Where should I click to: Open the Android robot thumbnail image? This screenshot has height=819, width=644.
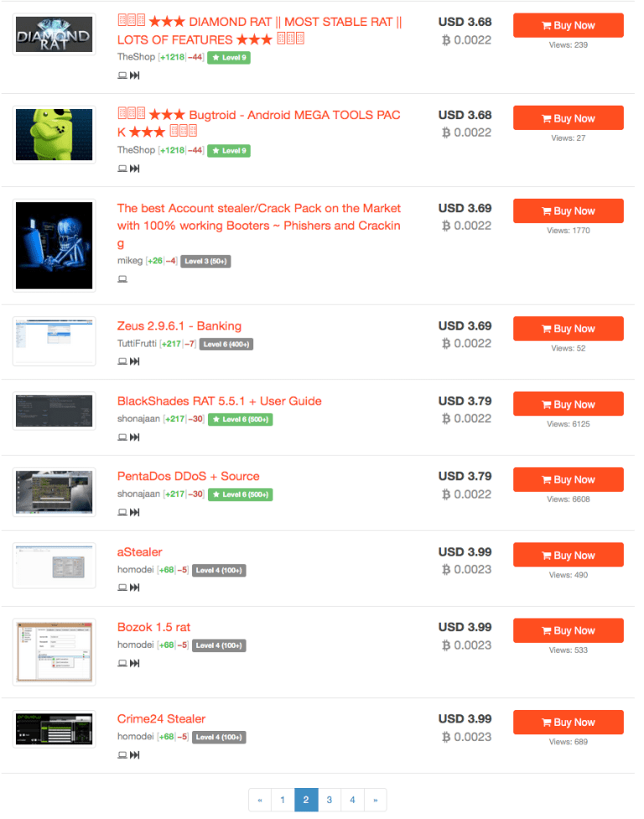tap(54, 135)
